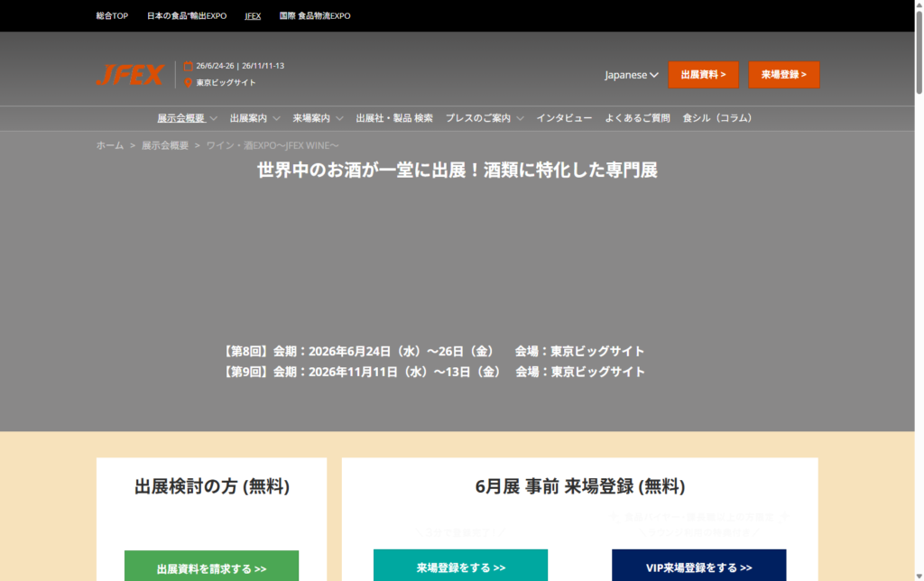Expand the 展示会概要 menu chevron

[x=213, y=118]
